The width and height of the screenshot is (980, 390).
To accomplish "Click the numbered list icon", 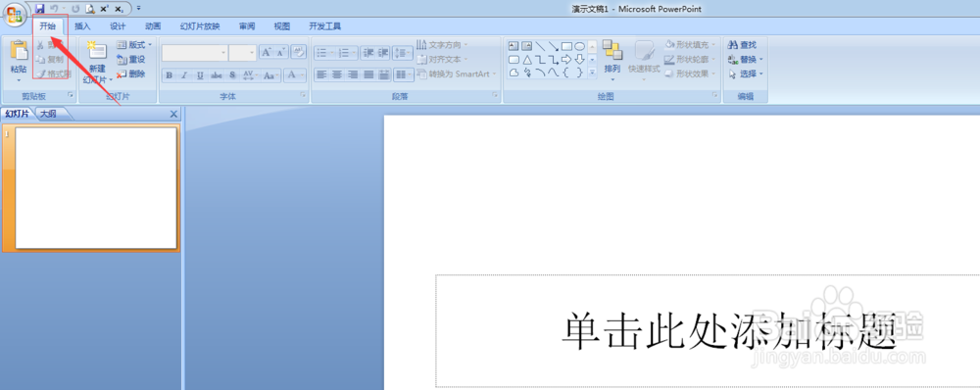I will coord(344,53).
